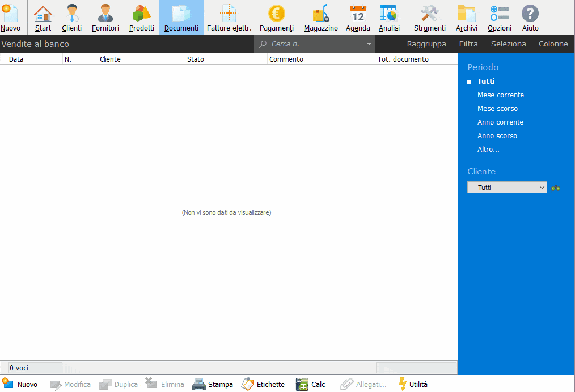Screen dimensions: 575x392
Task: Open the Prodotti section
Action: click(142, 18)
